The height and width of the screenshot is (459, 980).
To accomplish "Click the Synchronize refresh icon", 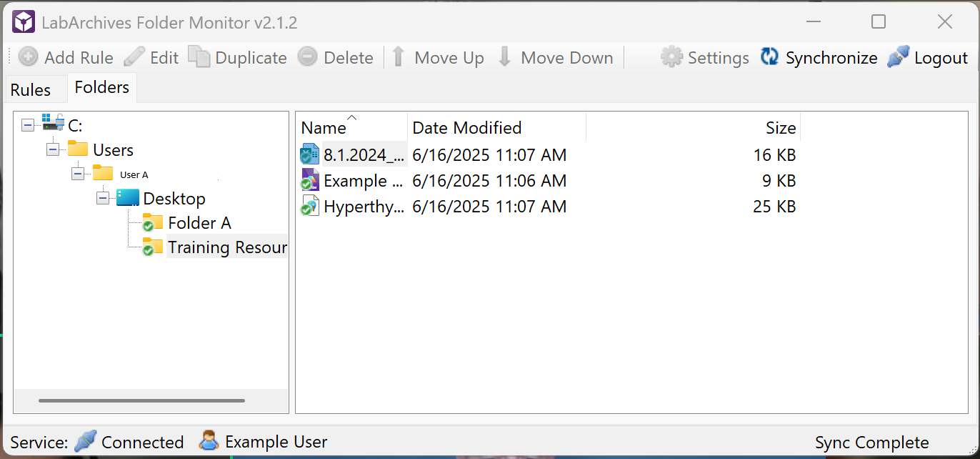I will (x=769, y=56).
